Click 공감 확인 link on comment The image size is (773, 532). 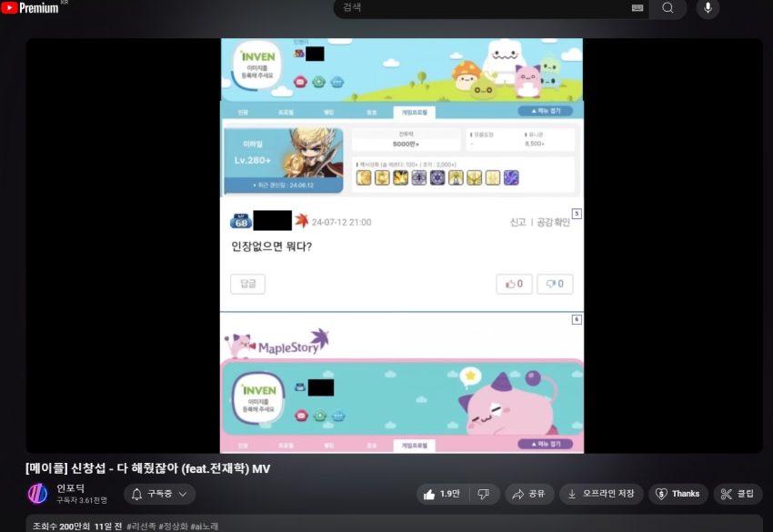553,223
